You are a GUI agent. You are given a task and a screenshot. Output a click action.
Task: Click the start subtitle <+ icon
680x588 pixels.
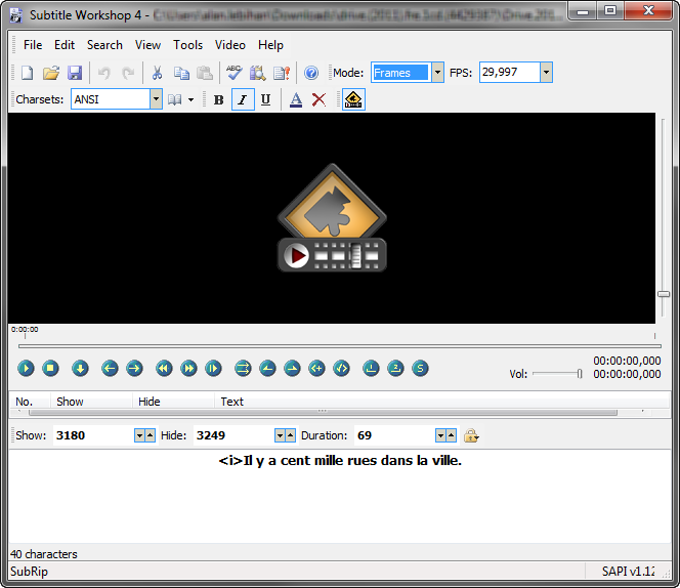[317, 369]
